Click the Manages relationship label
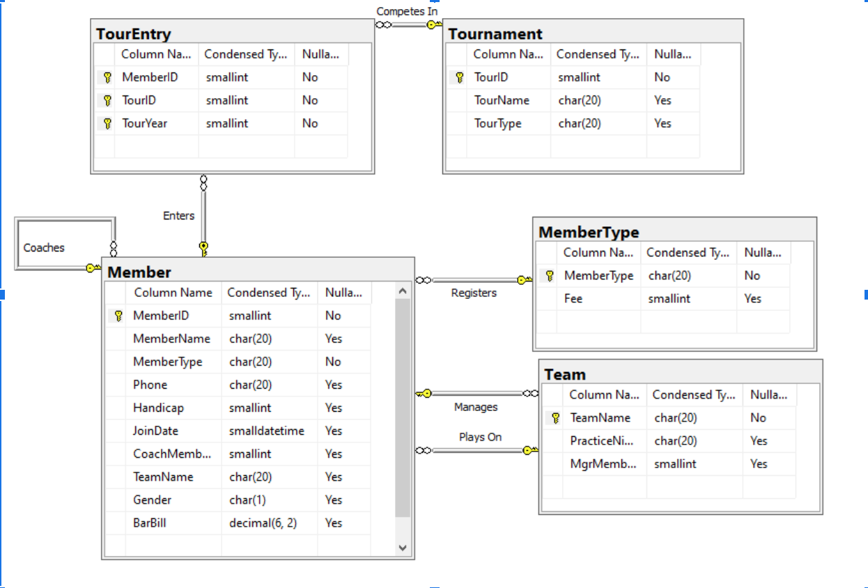This screenshot has height=588, width=868. [x=476, y=407]
